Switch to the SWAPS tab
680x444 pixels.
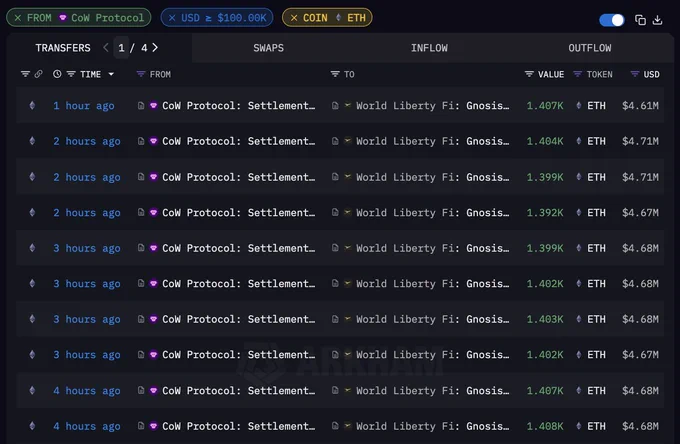pos(268,48)
